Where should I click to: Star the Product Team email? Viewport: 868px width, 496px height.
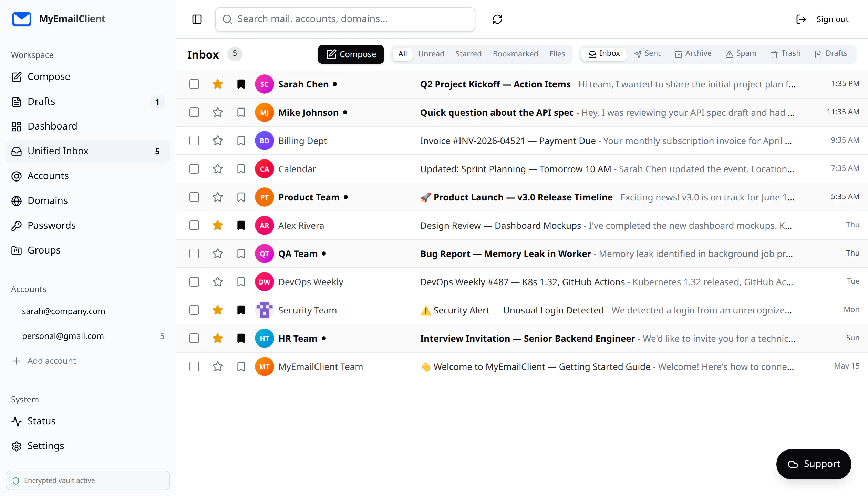click(x=218, y=197)
